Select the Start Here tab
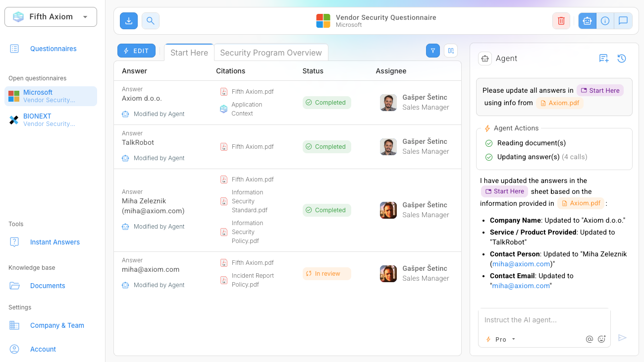The width and height of the screenshot is (644, 362). point(189,53)
